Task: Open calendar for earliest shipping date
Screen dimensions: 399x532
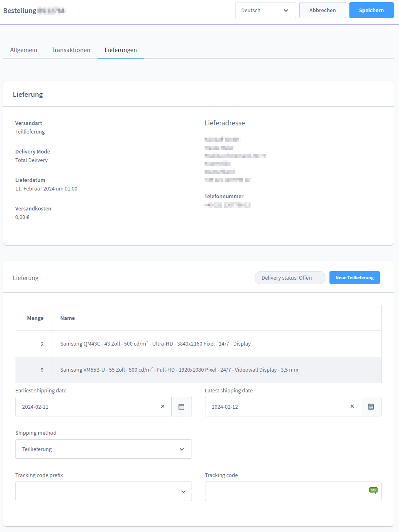Action: tap(181, 407)
